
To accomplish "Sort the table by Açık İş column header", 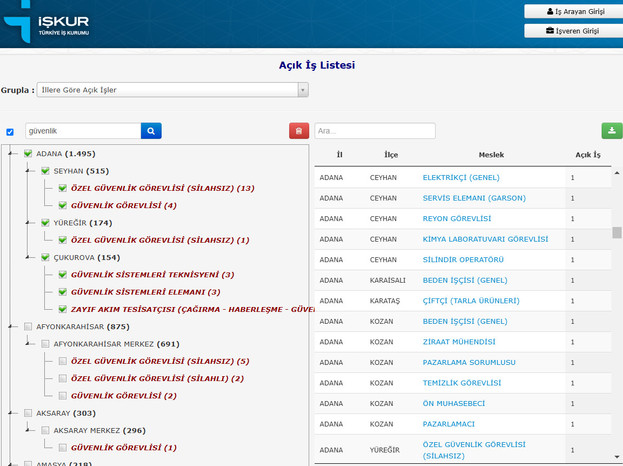I will click(588, 155).
